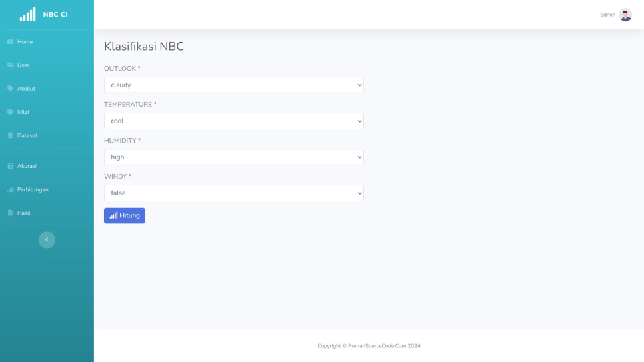The height and width of the screenshot is (362, 644).
Task: Collapse the sidebar with the chevron toggle
Action: pyautogui.click(x=47, y=239)
